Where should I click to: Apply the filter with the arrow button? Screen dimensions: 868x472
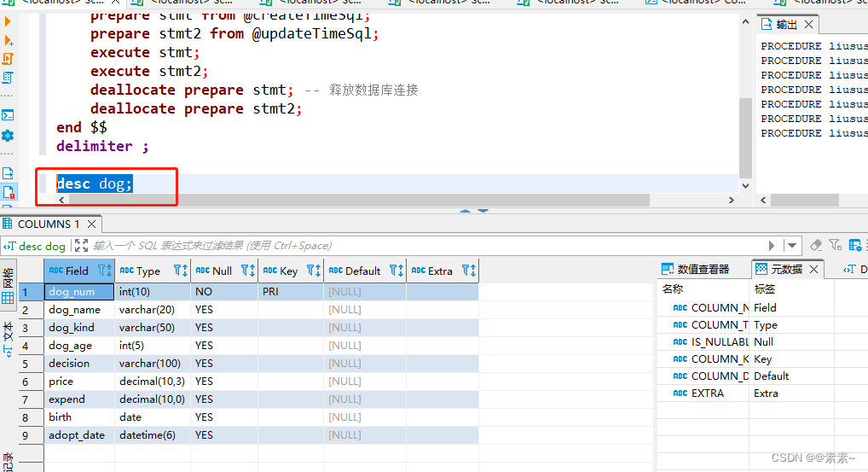click(x=772, y=246)
